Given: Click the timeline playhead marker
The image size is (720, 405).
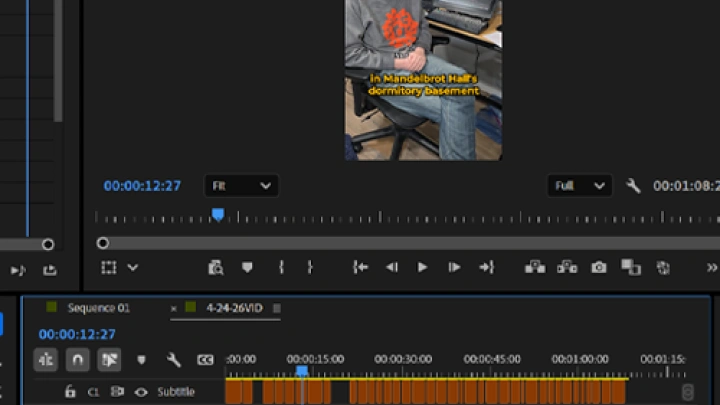Looking at the screenshot, I should point(302,371).
